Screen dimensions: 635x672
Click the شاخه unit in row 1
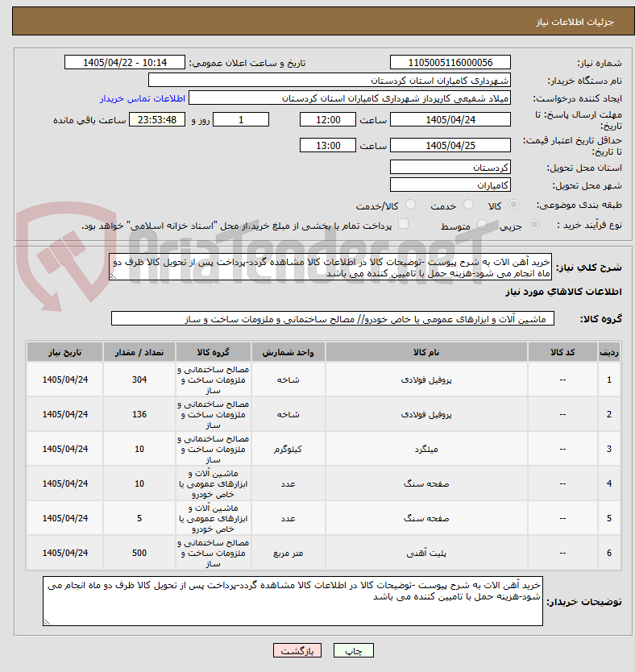click(x=288, y=380)
